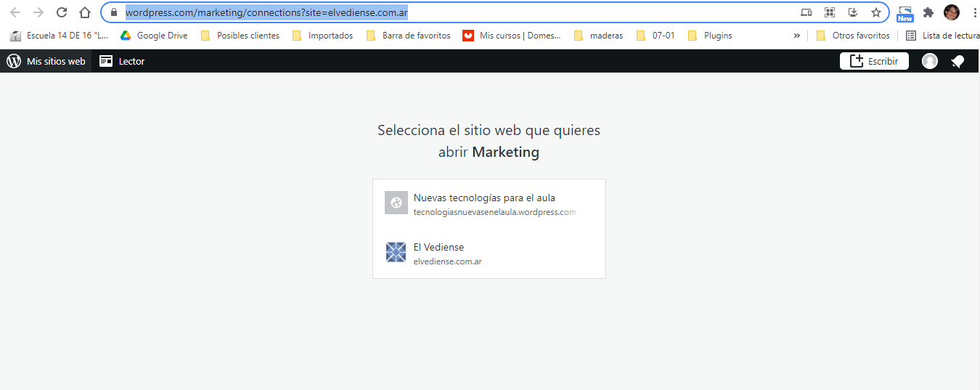Click the tecnologiasnuevasenelaula.wordpress.com domain text
Viewport: 980px width, 390px height.
(494, 212)
